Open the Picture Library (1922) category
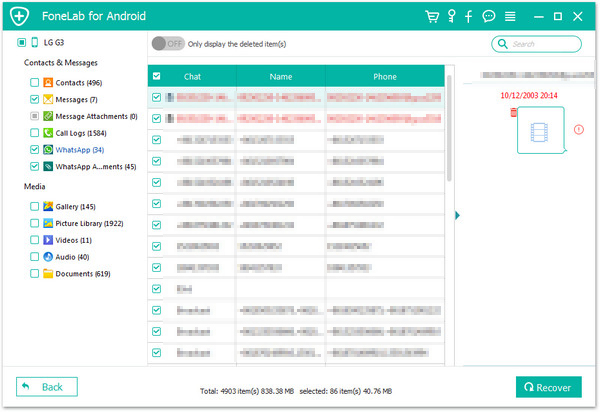The height and width of the screenshot is (412, 600). (x=89, y=223)
